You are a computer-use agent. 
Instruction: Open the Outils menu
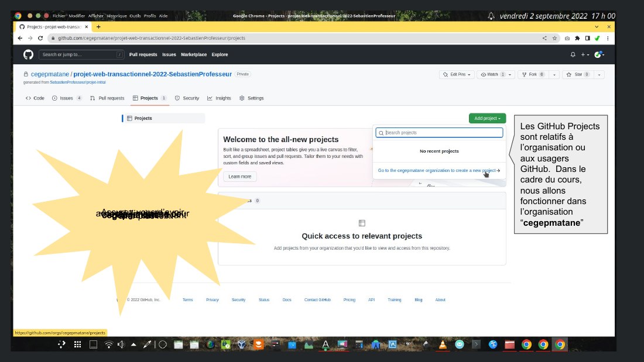135,16
